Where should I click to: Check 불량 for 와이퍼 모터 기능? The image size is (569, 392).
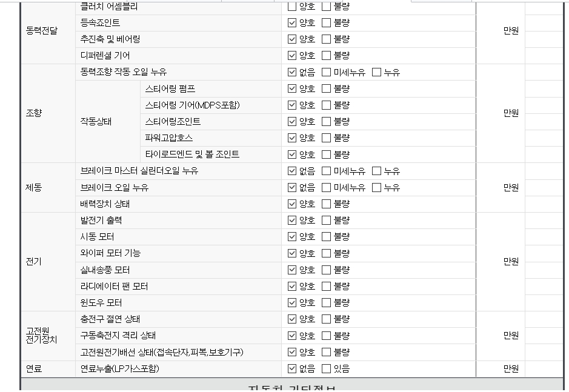coord(326,253)
